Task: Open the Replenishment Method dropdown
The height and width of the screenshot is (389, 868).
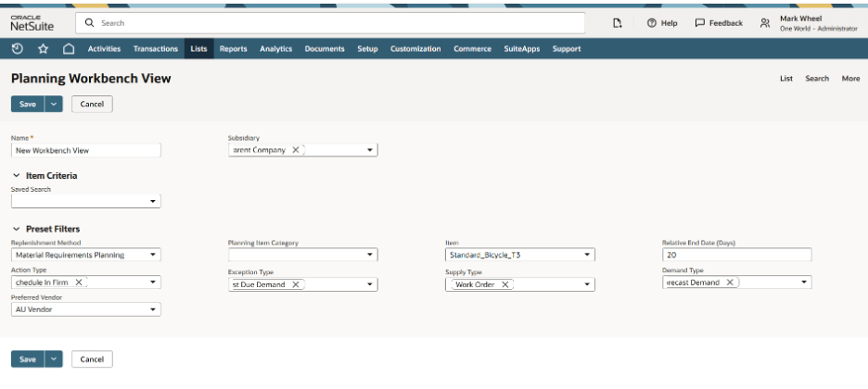Action: (x=153, y=256)
